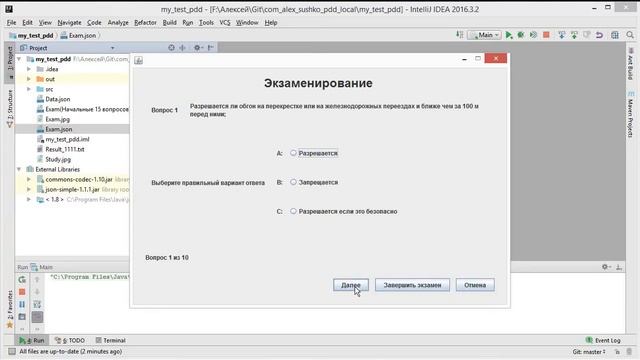
Task: Open Run panel settings gear
Action: (606, 267)
